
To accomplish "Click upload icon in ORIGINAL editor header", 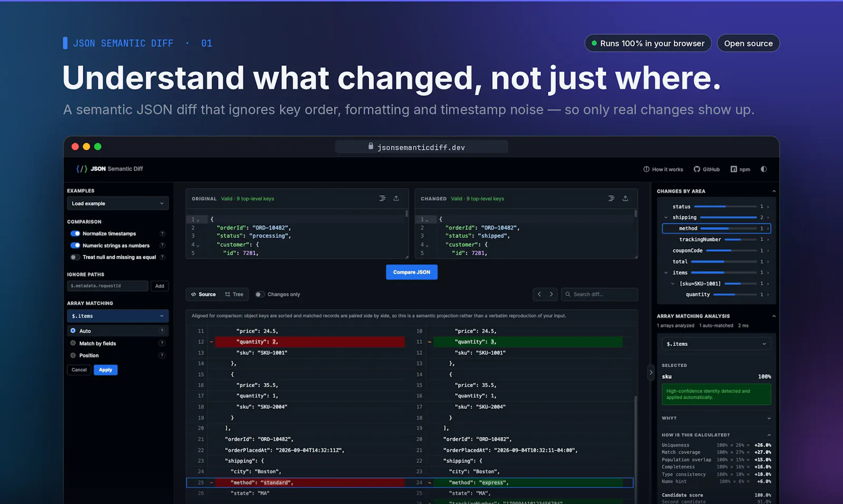I will [396, 199].
